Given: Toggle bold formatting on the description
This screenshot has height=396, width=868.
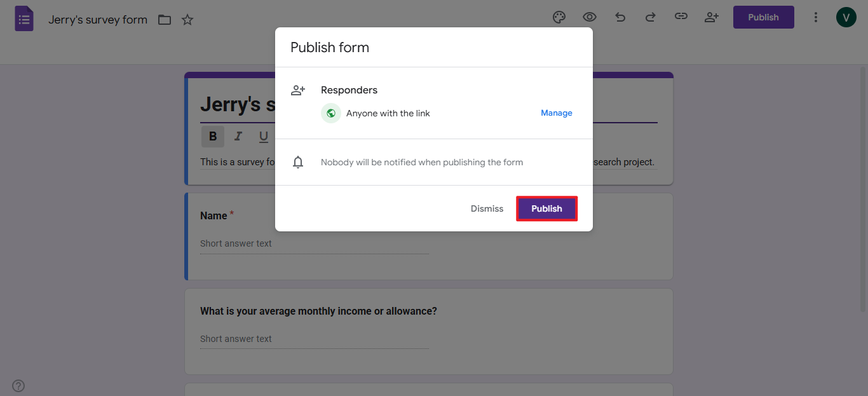Looking at the screenshot, I should (212, 136).
